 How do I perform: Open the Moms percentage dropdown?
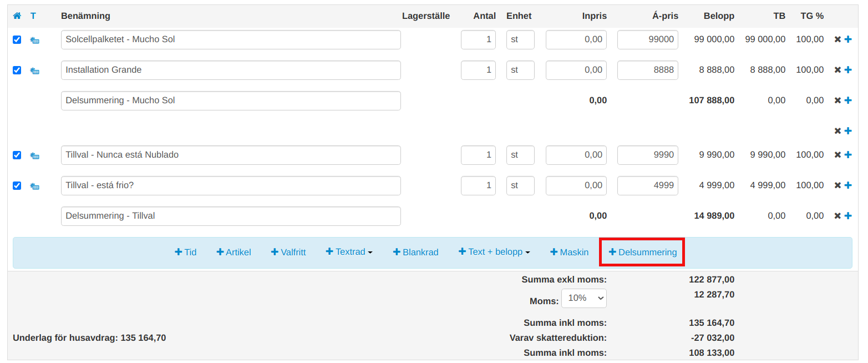583,298
